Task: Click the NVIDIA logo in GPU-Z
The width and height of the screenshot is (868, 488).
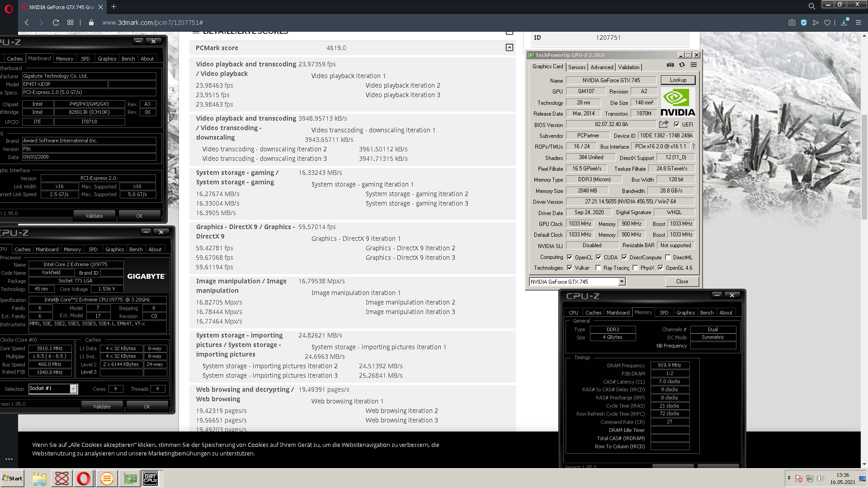Action: (678, 102)
